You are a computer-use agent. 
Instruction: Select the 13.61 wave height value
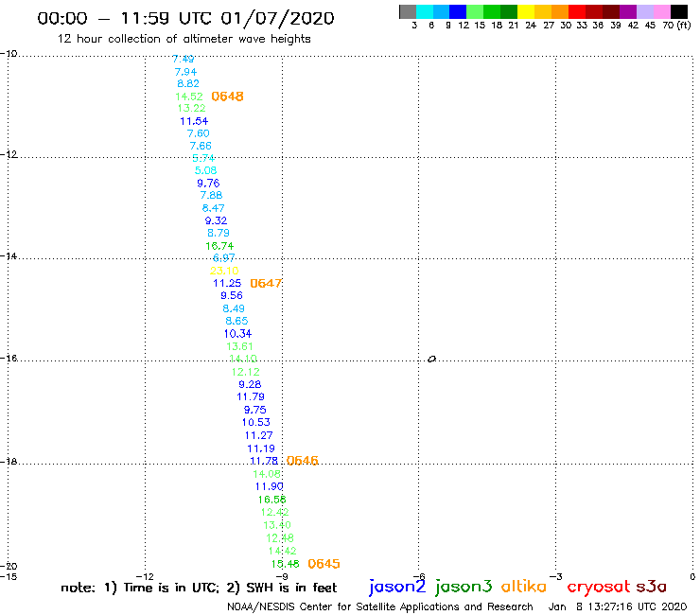239,346
